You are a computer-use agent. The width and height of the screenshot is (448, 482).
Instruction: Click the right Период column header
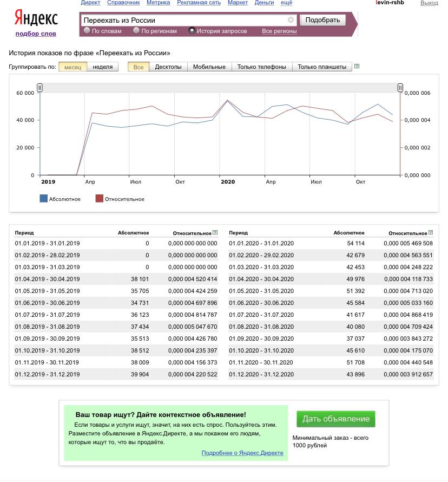point(238,233)
